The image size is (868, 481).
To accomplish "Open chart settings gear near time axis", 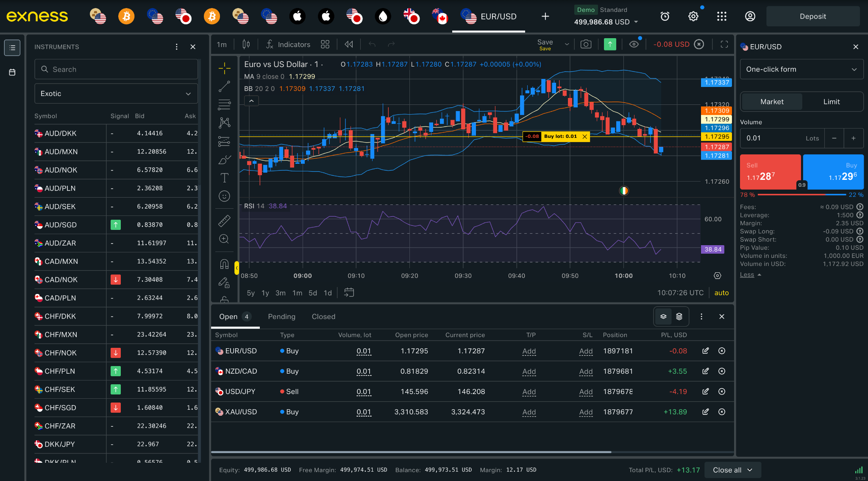I will pos(718,276).
